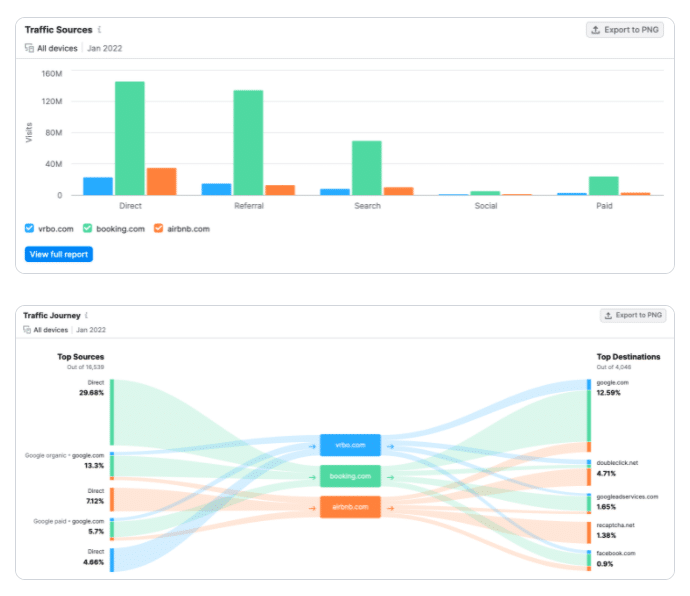Click the Direct 29.68% source
Screen dimensions: 690x596
point(92,388)
